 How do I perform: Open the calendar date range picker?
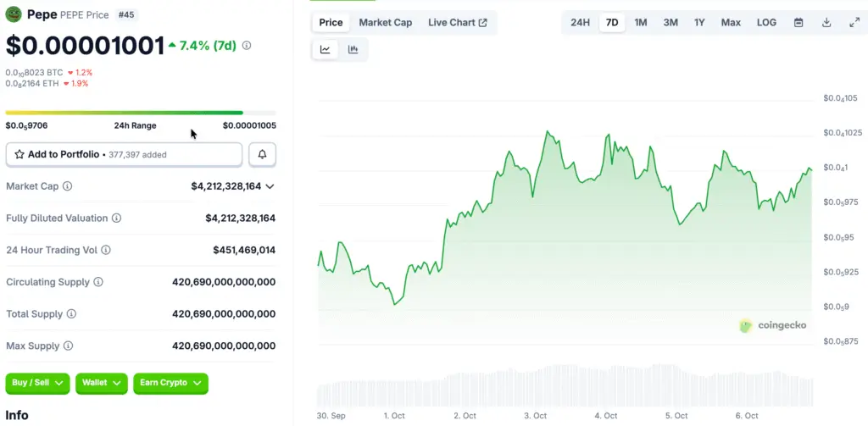coord(798,23)
